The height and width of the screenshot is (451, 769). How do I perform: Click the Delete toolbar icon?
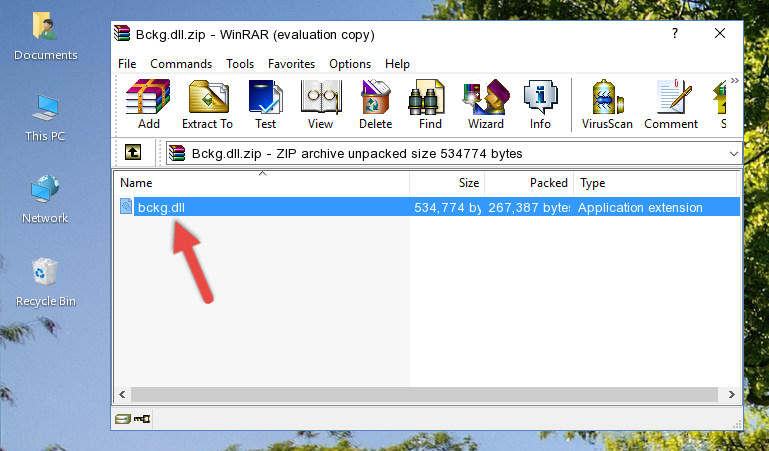[376, 104]
